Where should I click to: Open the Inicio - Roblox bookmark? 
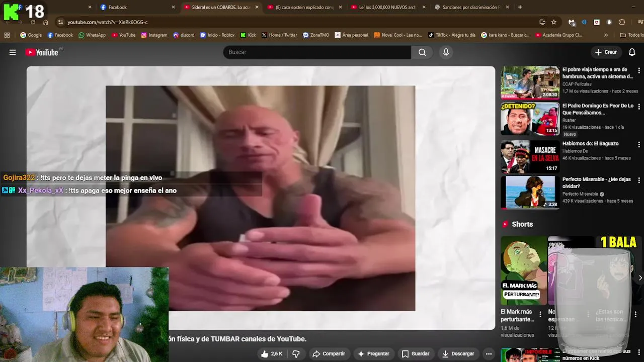(x=217, y=35)
